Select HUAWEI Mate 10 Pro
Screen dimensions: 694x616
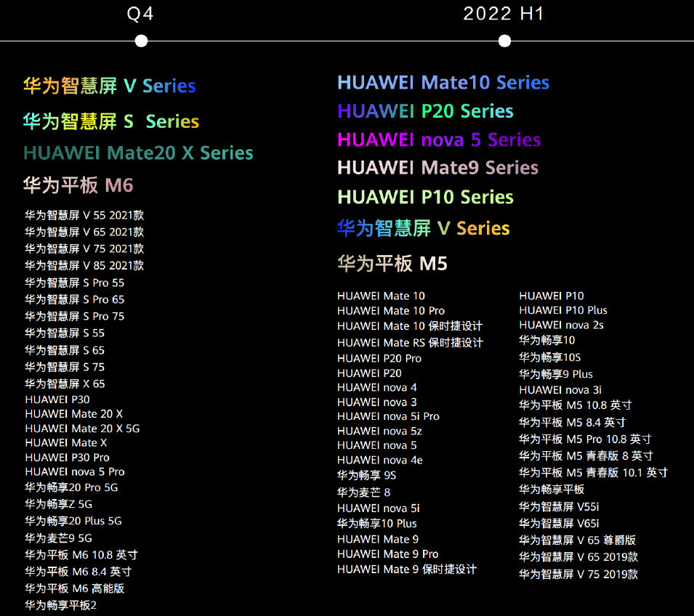[x=391, y=311]
